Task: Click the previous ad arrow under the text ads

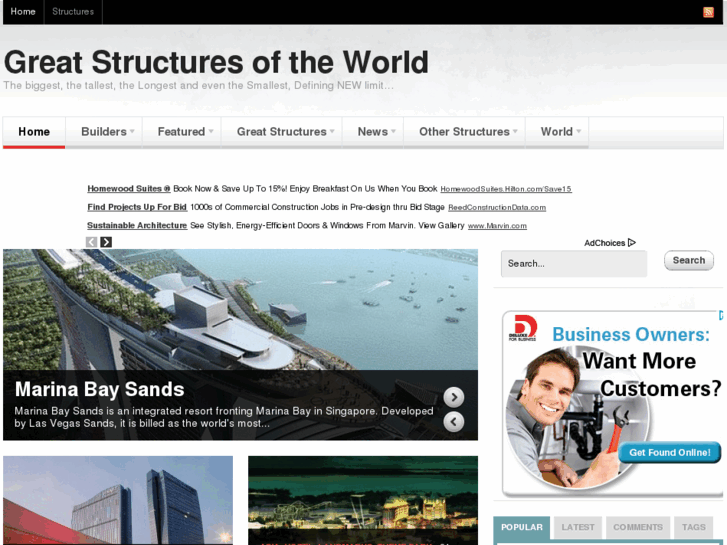Action: tap(92, 242)
